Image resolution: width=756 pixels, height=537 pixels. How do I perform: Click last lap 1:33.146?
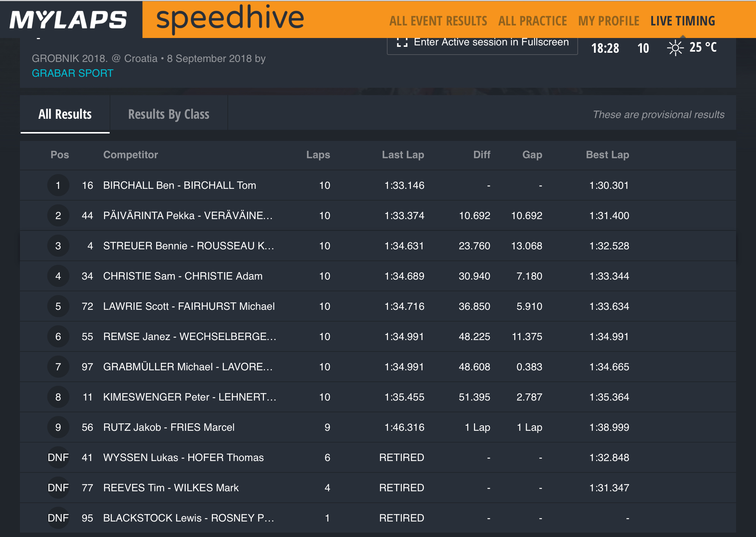click(404, 185)
